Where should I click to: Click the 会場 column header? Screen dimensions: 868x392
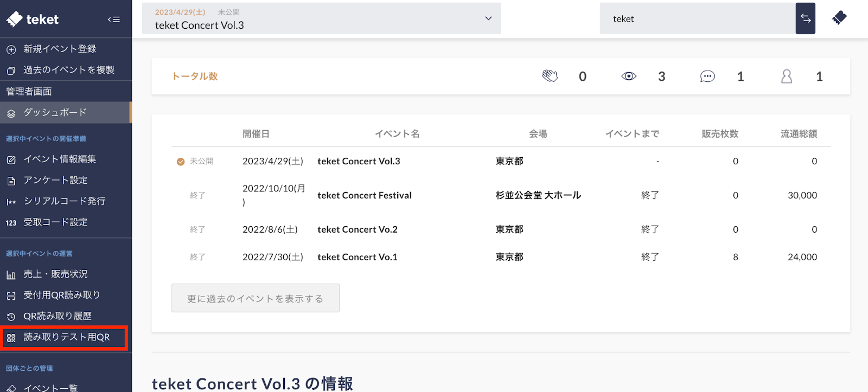click(x=538, y=134)
